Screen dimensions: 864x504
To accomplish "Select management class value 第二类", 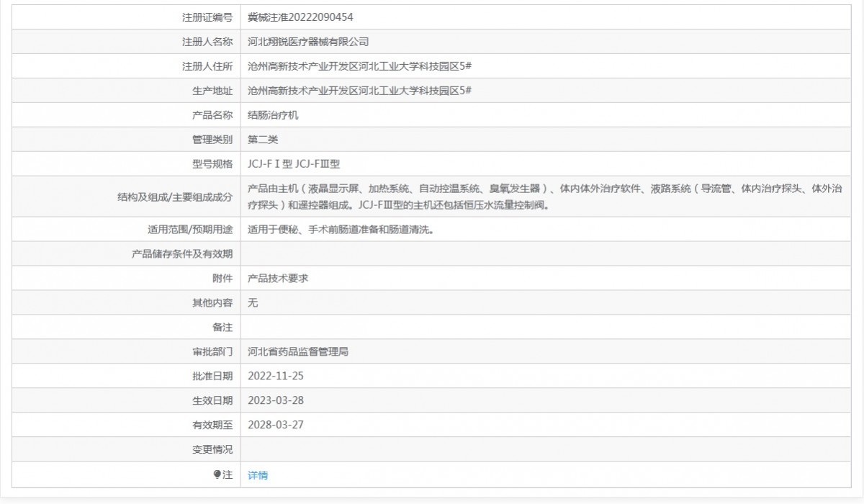I will [263, 140].
